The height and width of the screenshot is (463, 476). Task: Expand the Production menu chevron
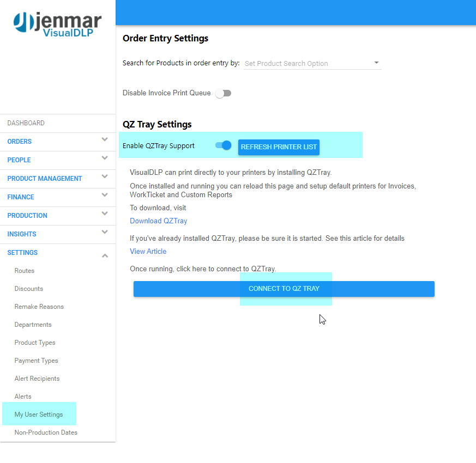(105, 214)
